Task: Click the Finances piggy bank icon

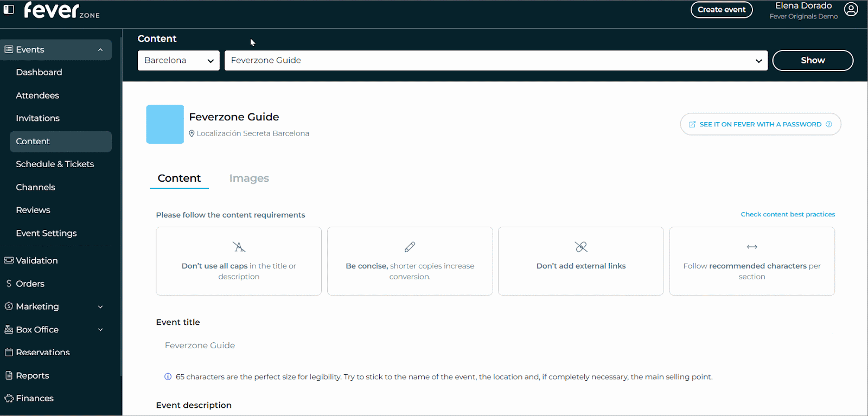Action: coord(9,398)
